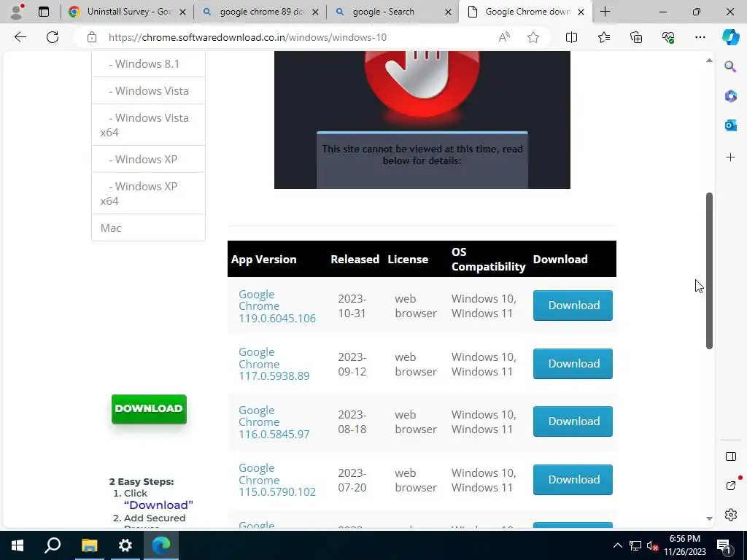Go back to the previous page

pyautogui.click(x=20, y=37)
